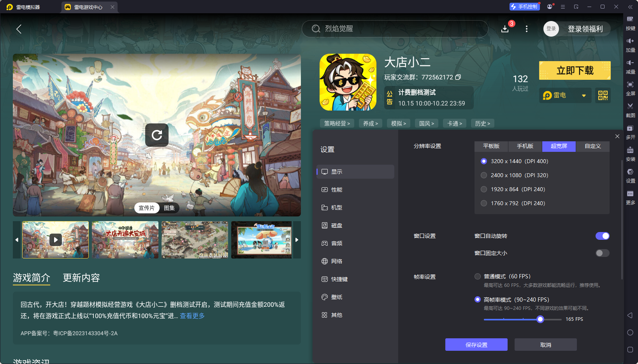
Task: Click the FPS slider handle
Action: pyautogui.click(x=540, y=319)
